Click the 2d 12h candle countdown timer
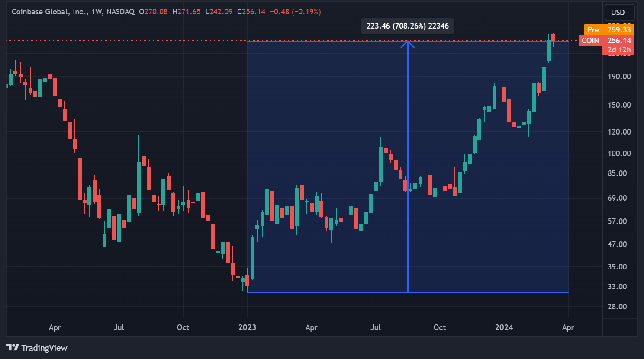 pyautogui.click(x=619, y=50)
